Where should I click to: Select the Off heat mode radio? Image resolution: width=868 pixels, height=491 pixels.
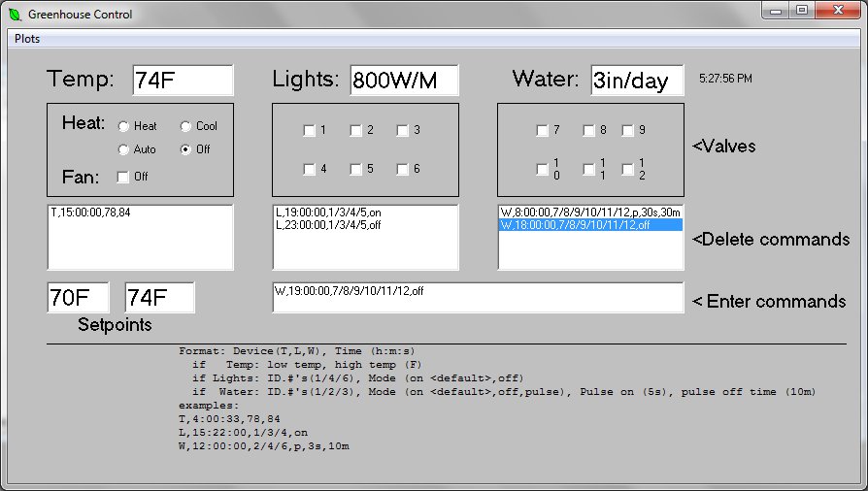coord(185,149)
